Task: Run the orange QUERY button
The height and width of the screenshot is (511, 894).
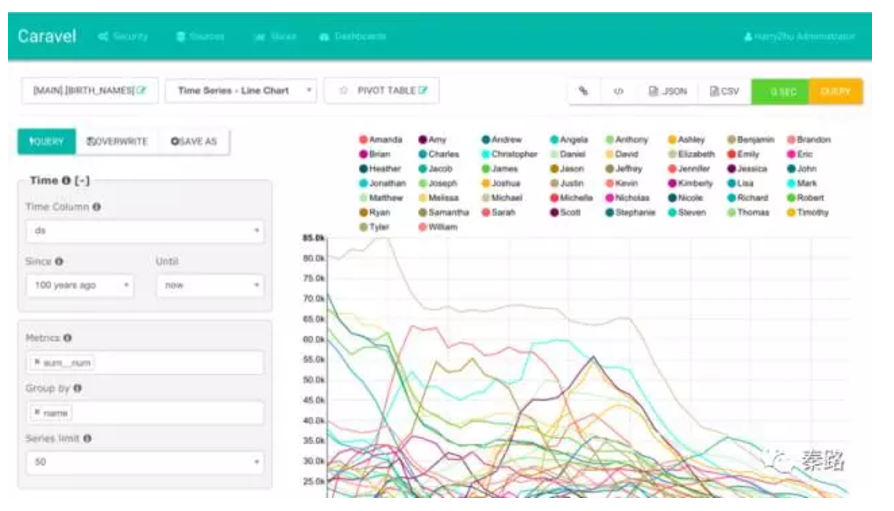Action: point(835,91)
